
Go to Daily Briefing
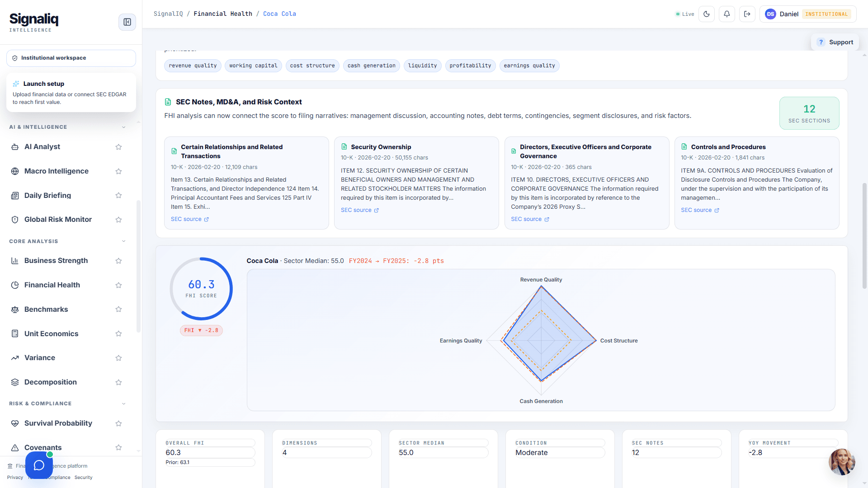click(47, 196)
